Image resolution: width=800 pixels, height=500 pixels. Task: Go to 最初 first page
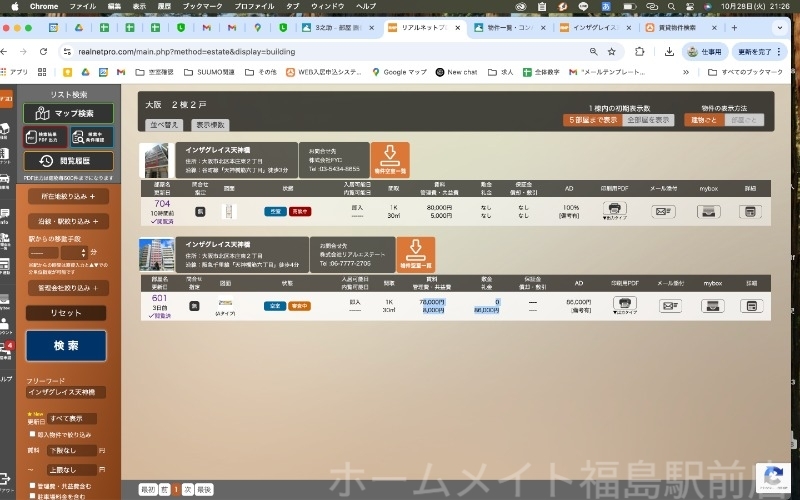[x=148, y=490]
